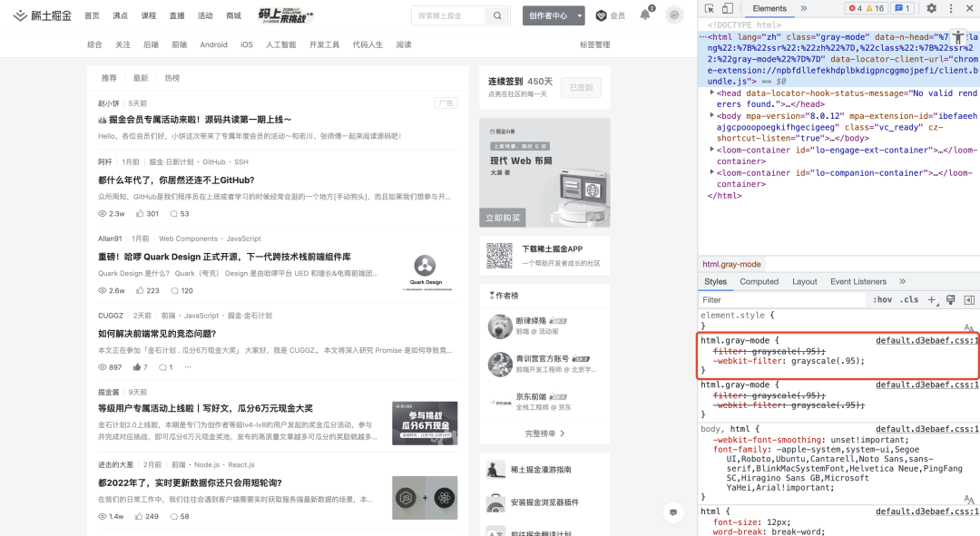Expand the lo-companion-container loom node
This screenshot has height=536, width=980.
coord(712,172)
